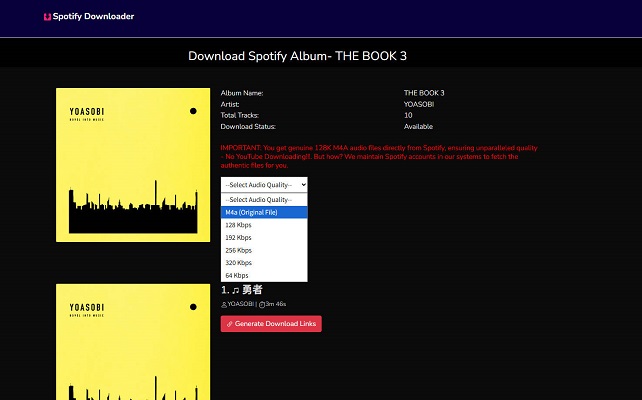Viewport: 642px width, 400px height.
Task: Click Generate Download Links button
Action: pos(271,324)
